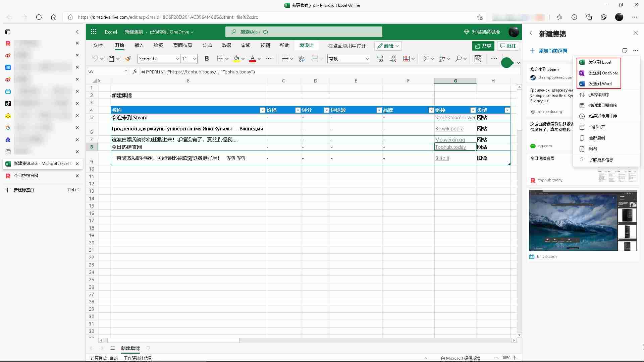
Task: Open the 评论数 column filter dropdown
Action: point(379,110)
